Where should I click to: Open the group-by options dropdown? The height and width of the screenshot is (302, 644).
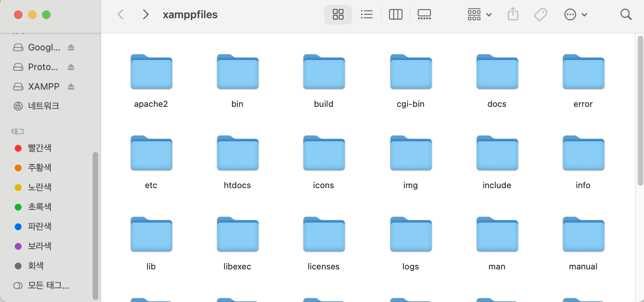tap(479, 15)
